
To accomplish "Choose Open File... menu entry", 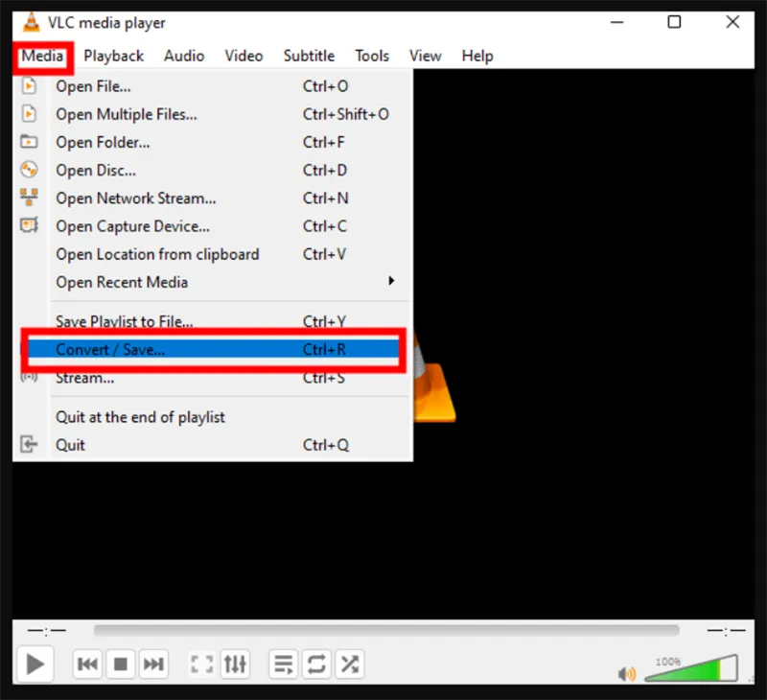I will tap(213, 86).
